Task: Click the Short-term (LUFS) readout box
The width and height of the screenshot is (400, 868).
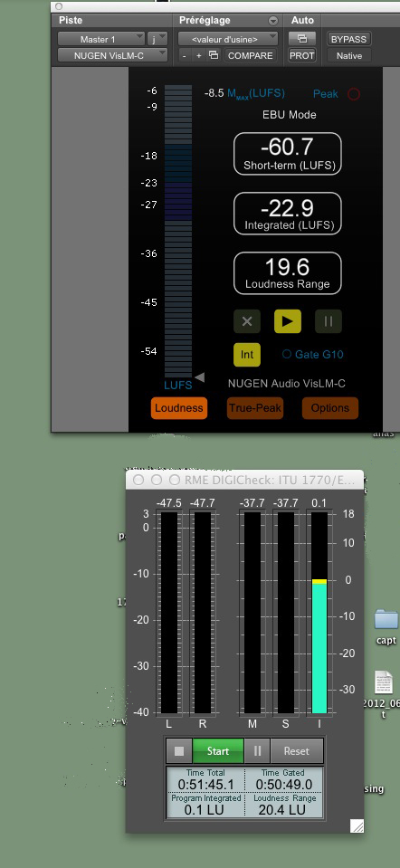Action: [288, 154]
